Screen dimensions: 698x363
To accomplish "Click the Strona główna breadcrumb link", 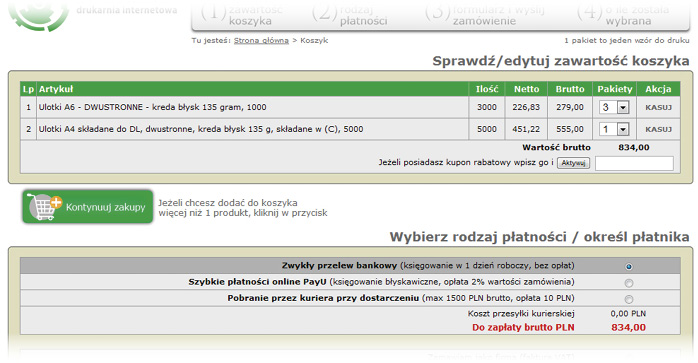I will coord(261,41).
